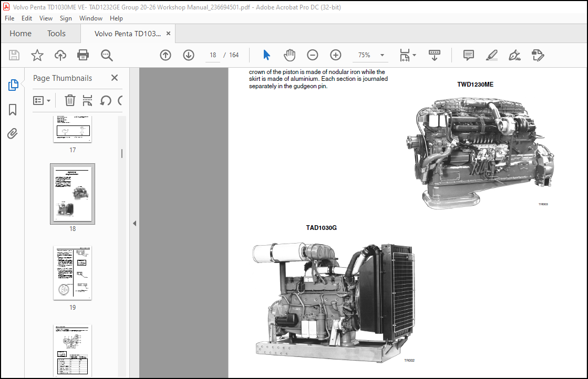Screen dimensions: 588x379
Task: Open thumbnails Options dropdown menu
Action: click(x=42, y=100)
